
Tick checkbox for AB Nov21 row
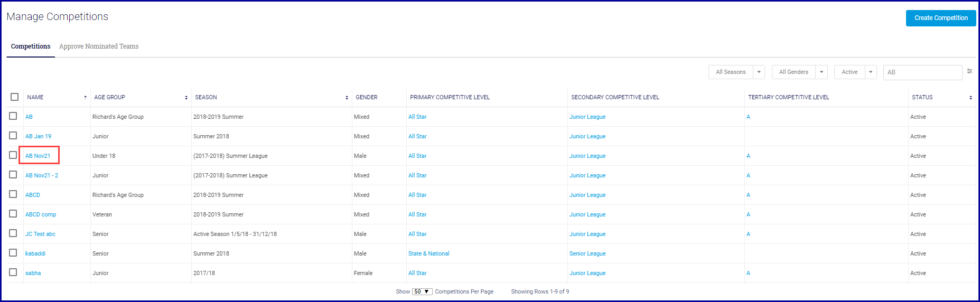[x=13, y=155]
